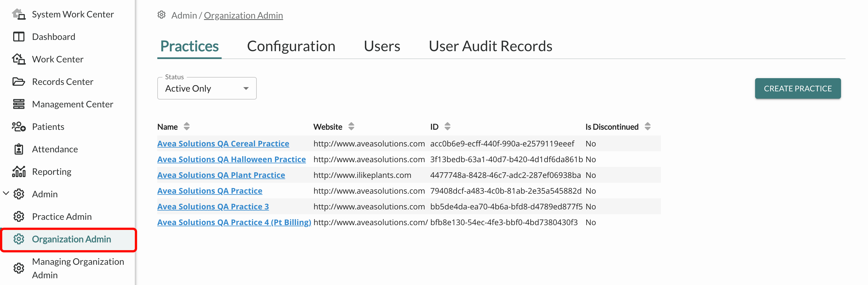Open Dashboard from the sidebar icon

19,37
